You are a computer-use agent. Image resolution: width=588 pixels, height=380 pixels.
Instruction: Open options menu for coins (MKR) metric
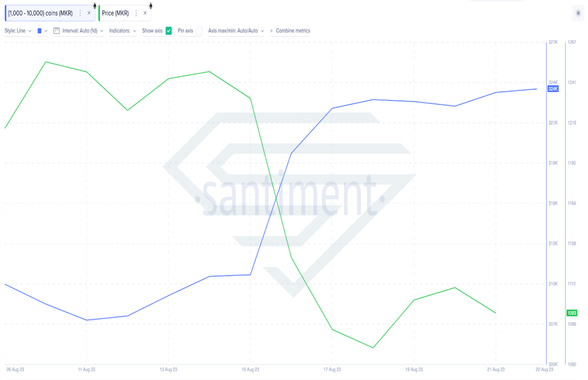pyautogui.click(x=80, y=13)
